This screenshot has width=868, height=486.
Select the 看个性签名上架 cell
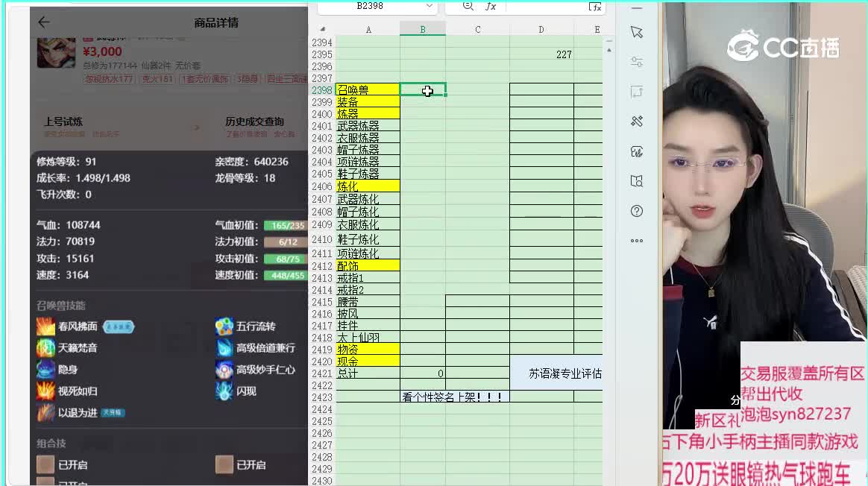coord(454,397)
